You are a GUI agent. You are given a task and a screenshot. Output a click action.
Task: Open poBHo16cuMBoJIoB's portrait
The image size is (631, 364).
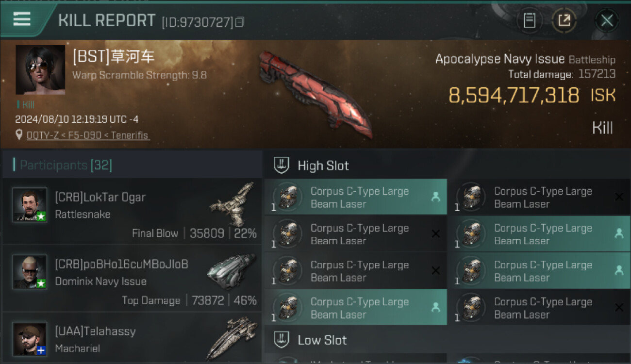(x=30, y=271)
